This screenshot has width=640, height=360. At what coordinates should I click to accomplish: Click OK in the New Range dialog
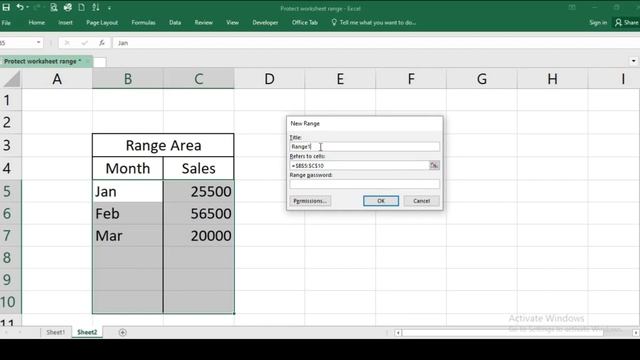click(x=381, y=201)
